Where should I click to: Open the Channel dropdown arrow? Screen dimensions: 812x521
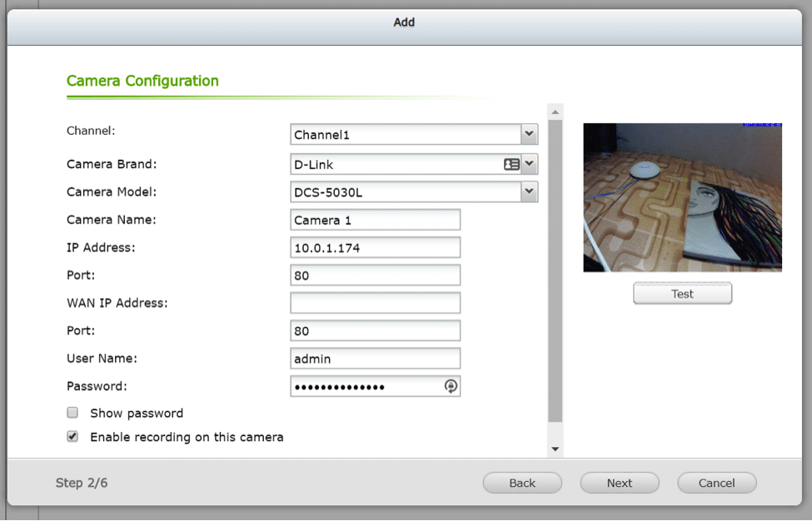(x=529, y=134)
